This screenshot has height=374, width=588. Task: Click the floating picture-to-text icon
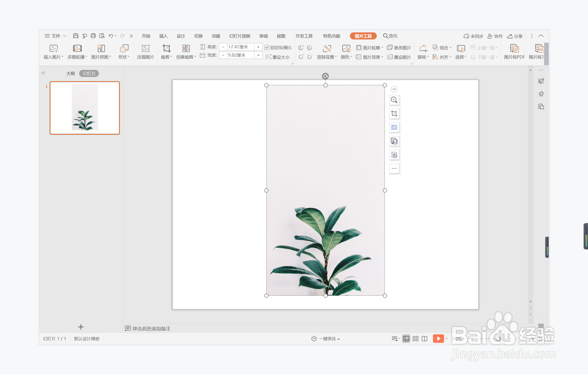394,141
